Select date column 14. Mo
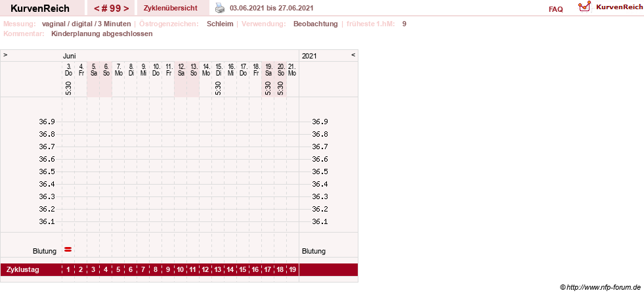The image size is (644, 295). (205, 70)
